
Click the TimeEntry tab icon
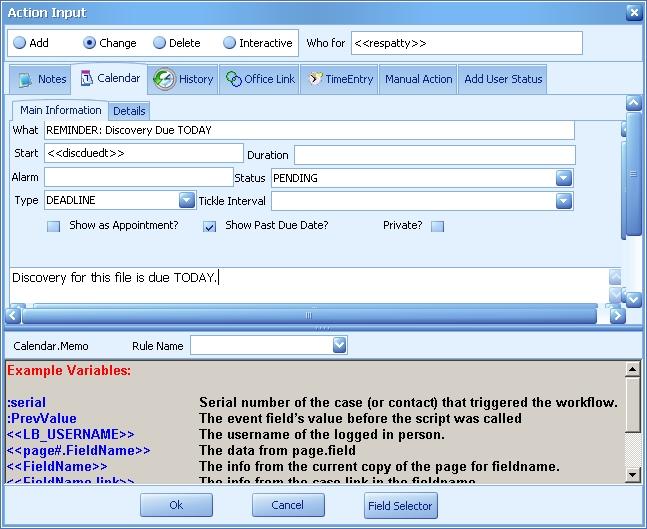[x=315, y=78]
